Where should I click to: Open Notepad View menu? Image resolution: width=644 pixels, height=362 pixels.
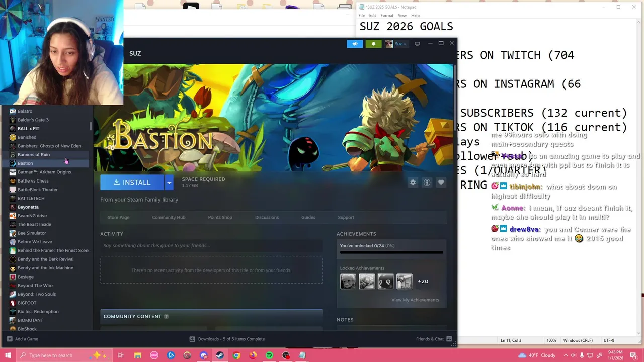pyautogui.click(x=402, y=16)
